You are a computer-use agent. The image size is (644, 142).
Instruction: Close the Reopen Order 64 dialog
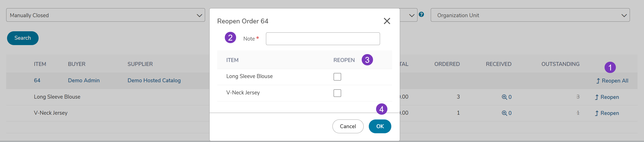pos(387,21)
